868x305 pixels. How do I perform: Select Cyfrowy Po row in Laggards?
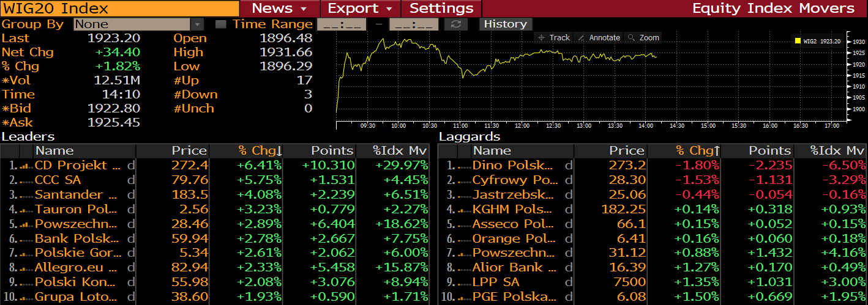click(653, 180)
